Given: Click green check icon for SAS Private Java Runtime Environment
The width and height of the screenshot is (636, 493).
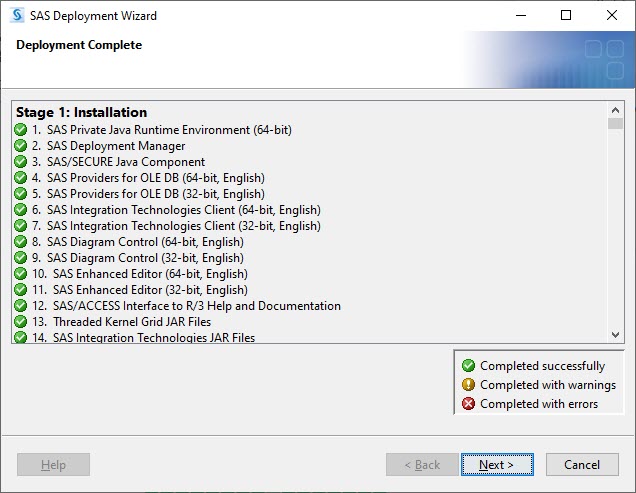Looking at the screenshot, I should coord(20,130).
